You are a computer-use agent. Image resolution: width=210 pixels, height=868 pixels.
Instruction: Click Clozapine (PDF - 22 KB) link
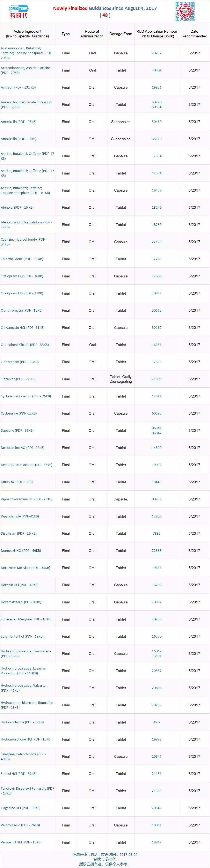tap(18, 379)
